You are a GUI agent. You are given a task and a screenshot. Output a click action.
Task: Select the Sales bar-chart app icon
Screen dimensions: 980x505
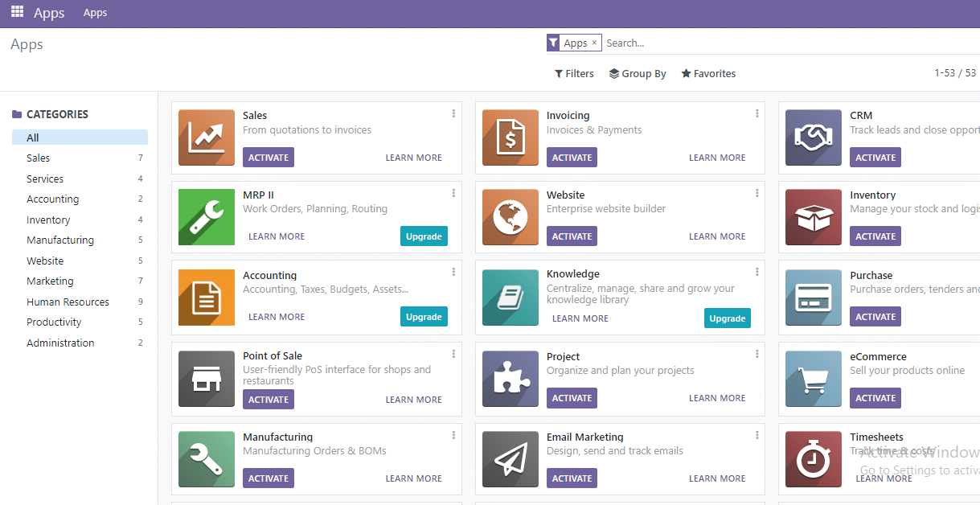point(207,137)
